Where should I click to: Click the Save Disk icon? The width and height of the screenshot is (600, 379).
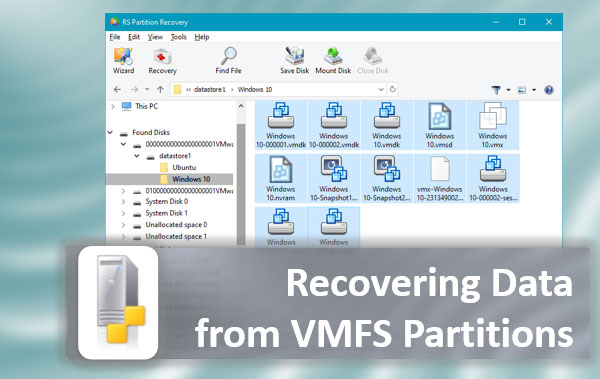point(294,60)
